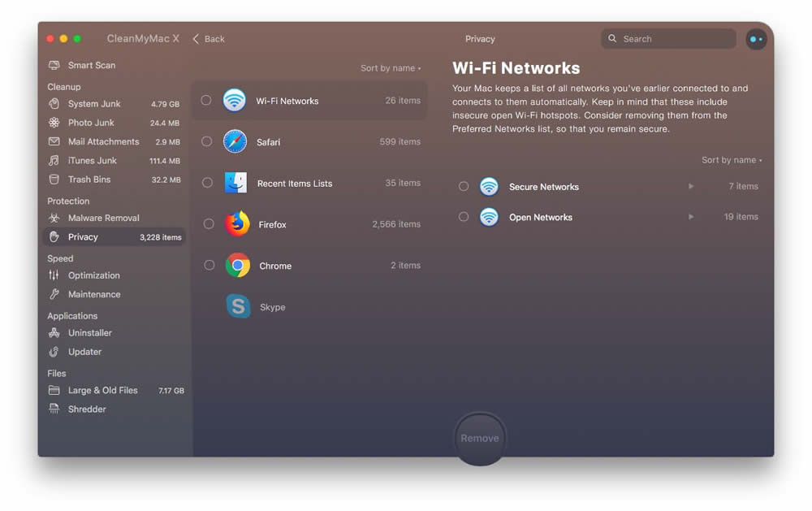Select the Malware Removal biohazard icon
Screen dimensions: 812x511
pyautogui.click(x=54, y=218)
